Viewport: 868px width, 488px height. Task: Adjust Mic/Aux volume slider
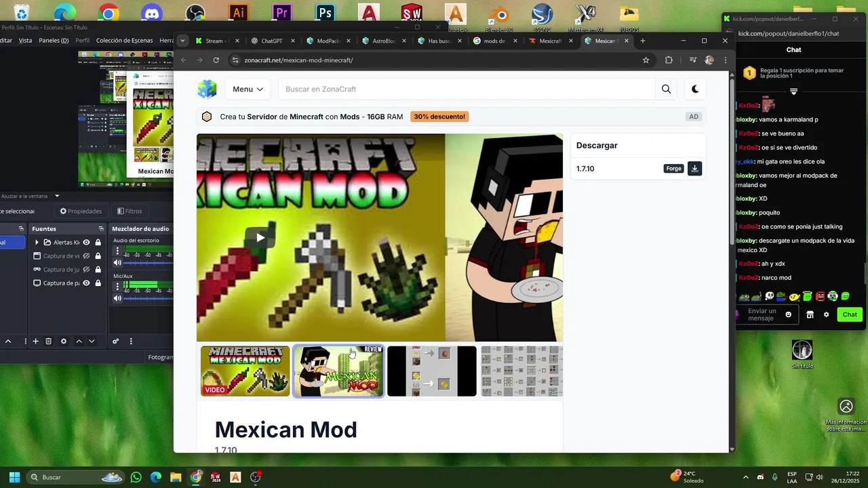[149, 298]
